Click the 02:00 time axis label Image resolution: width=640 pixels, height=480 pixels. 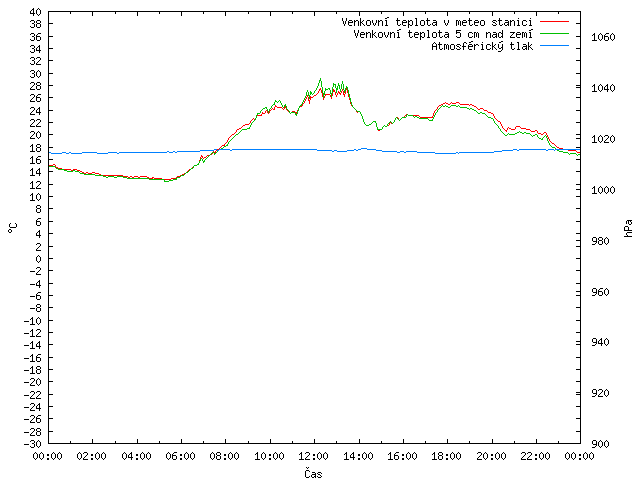91,456
